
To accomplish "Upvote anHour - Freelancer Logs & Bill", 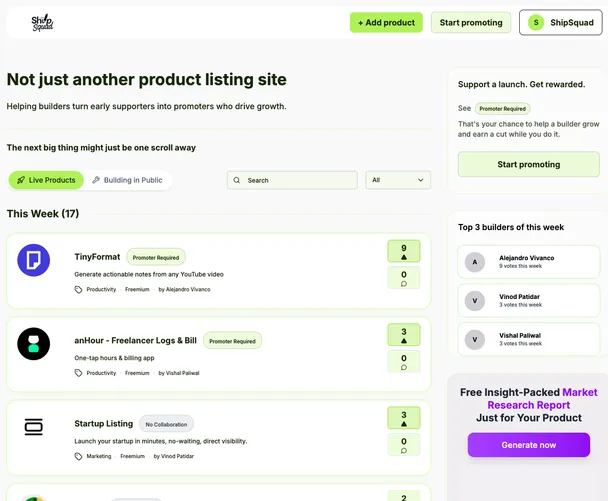I will [x=404, y=335].
